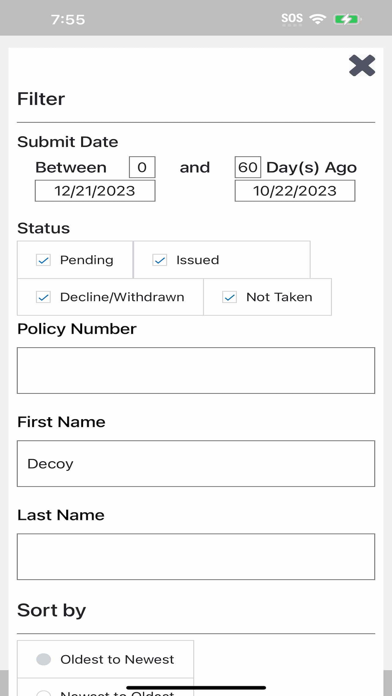
Task: Open the 12/21/2023 date field
Action: point(95,191)
